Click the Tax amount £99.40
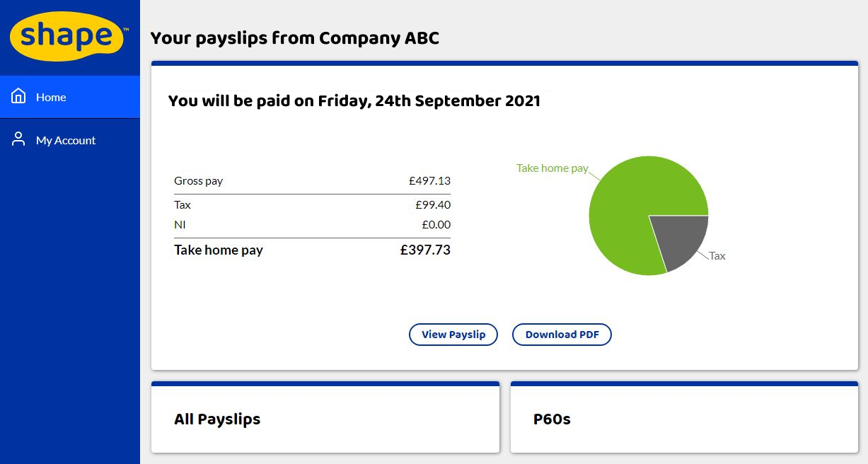868x464 pixels. coord(433,205)
